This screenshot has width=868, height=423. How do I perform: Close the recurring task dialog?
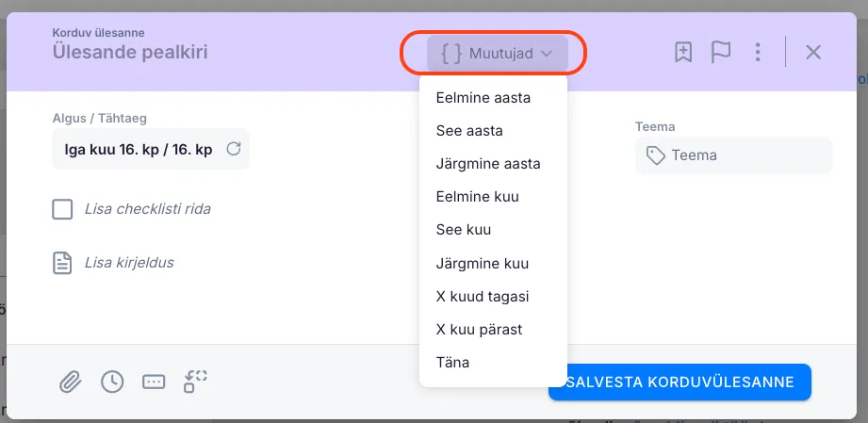[813, 53]
